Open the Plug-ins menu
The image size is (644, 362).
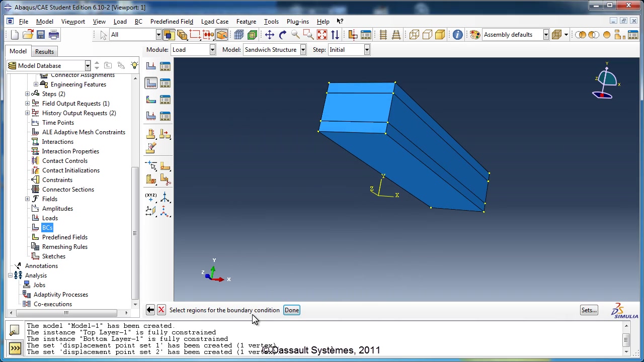pos(298,22)
